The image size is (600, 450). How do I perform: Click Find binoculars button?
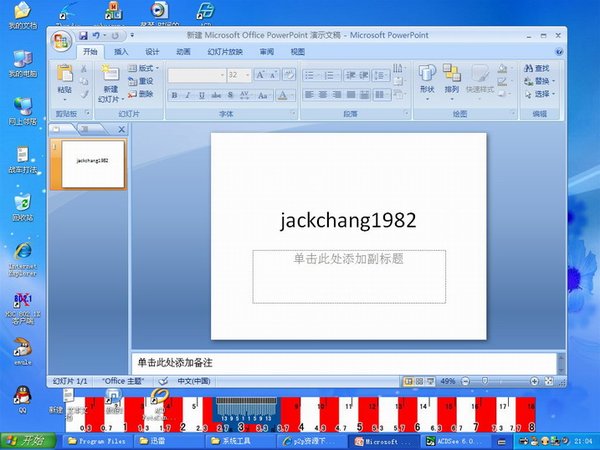click(x=536, y=68)
